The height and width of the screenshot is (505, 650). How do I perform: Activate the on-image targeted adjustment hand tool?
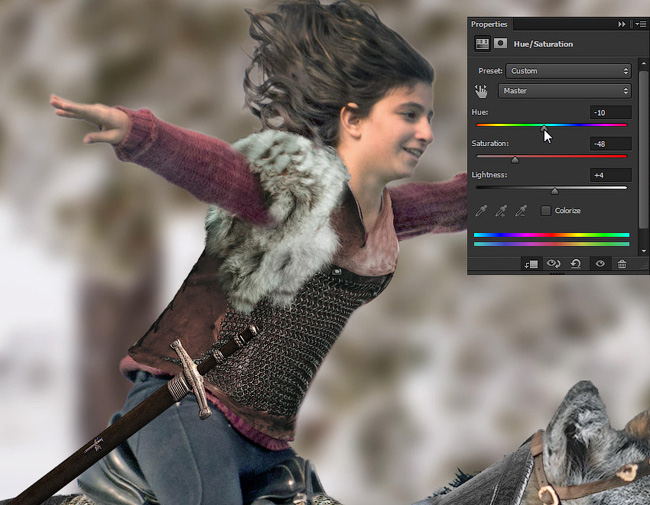point(481,91)
